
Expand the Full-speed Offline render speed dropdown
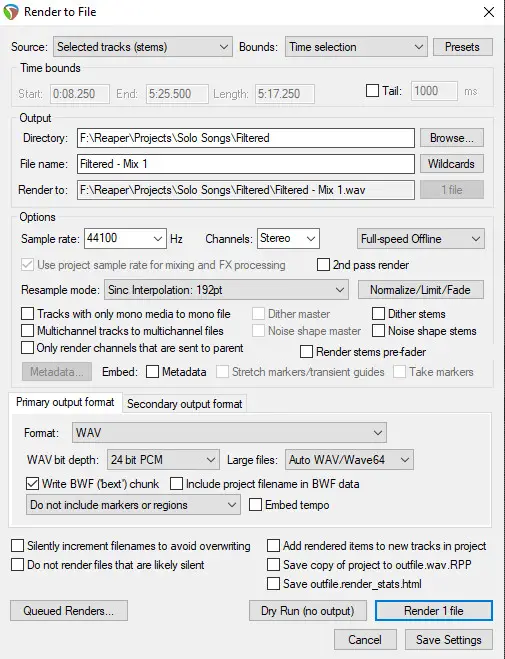[421, 239]
